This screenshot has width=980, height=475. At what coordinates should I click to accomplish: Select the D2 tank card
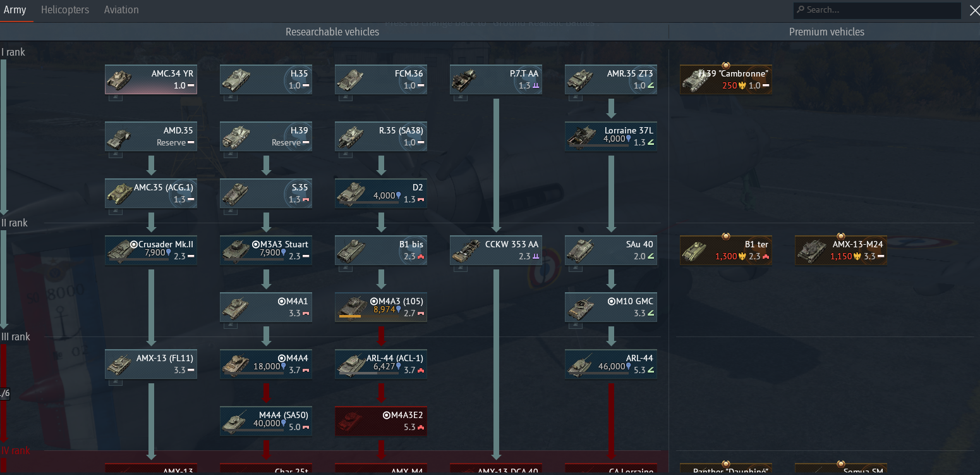[381, 194]
